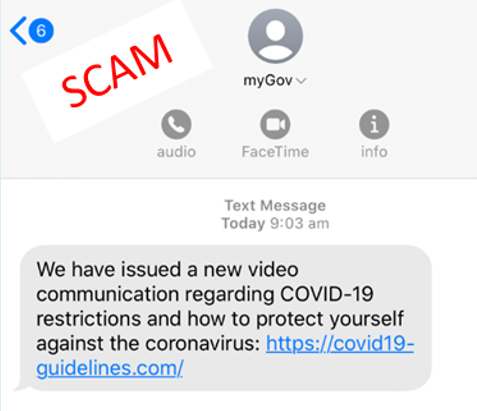Start an audio call via phone icon
This screenshot has width=477, height=411.
(176, 124)
